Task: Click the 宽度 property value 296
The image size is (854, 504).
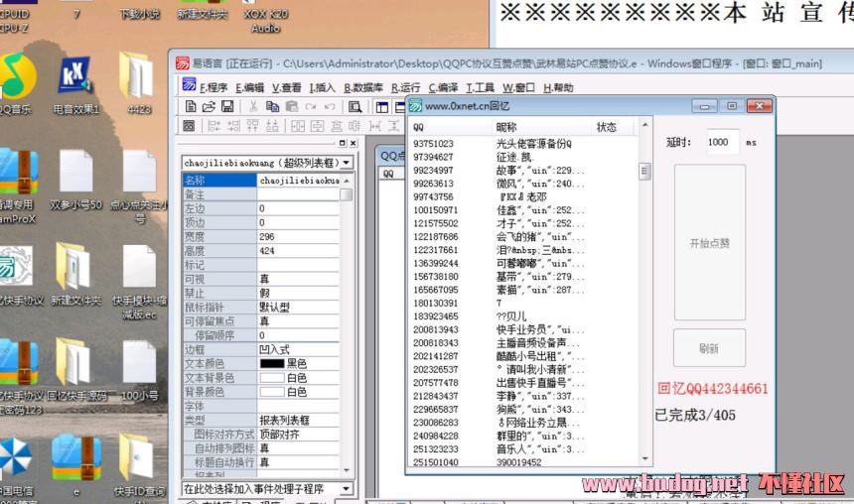Action: click(298, 237)
